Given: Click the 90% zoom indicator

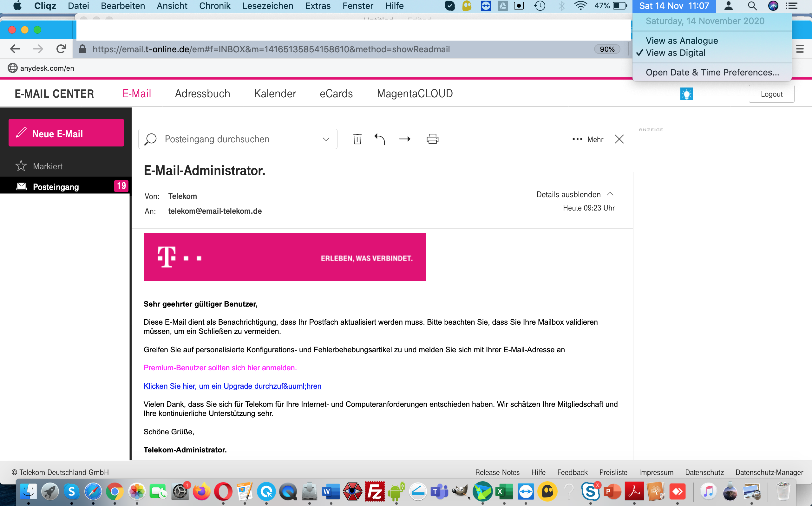Looking at the screenshot, I should coord(607,49).
